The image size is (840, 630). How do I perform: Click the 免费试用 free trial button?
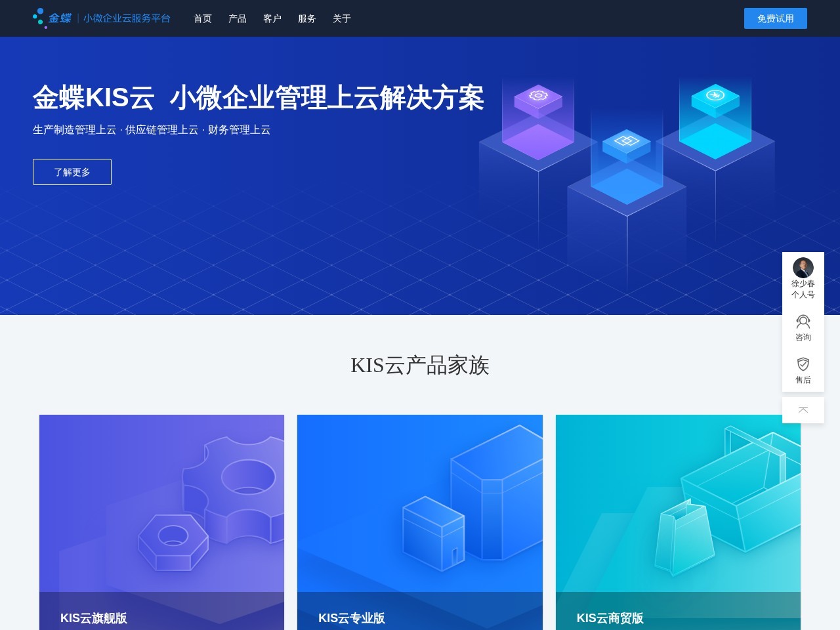coord(776,18)
